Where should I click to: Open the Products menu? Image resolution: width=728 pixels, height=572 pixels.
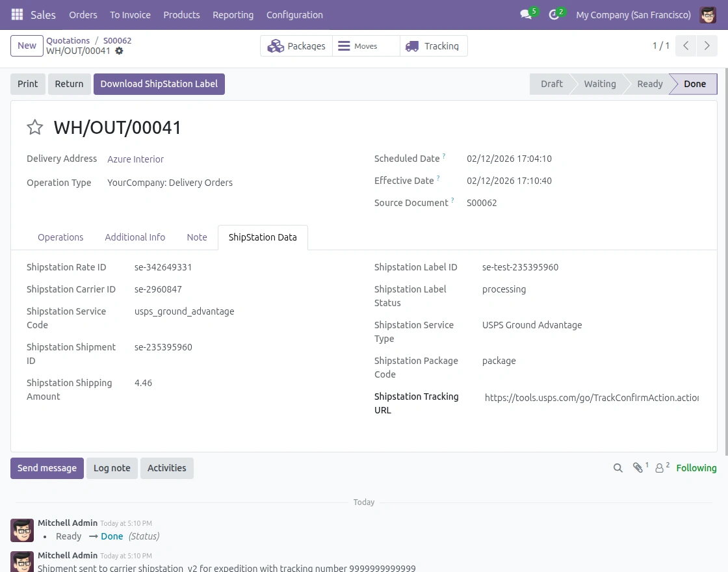click(x=181, y=15)
